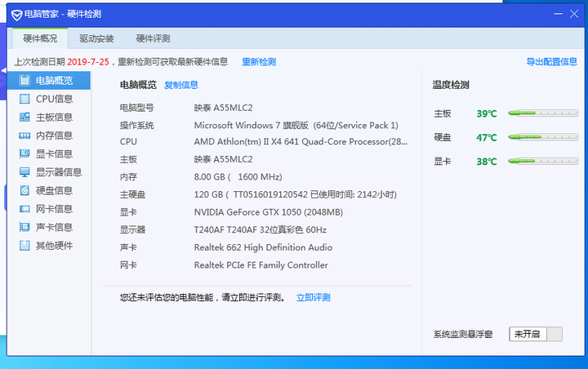Close the 硬件检测 window
The height and width of the screenshot is (369, 588).
(x=574, y=14)
